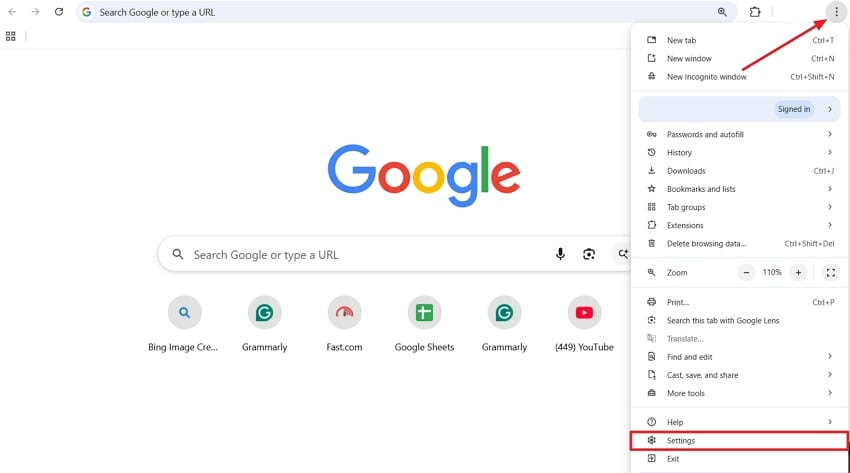Image resolution: width=850 pixels, height=473 pixels.
Task: Expand the History submenu
Action: pyautogui.click(x=739, y=153)
